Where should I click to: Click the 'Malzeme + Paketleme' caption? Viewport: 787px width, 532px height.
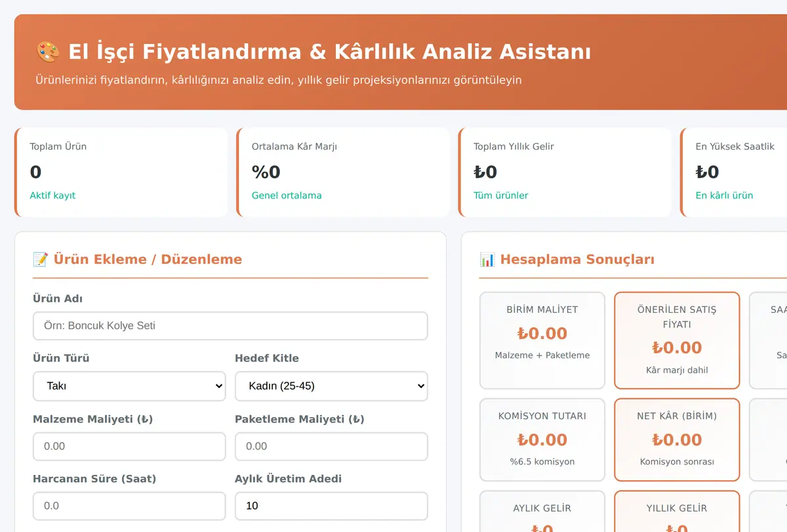(x=542, y=356)
